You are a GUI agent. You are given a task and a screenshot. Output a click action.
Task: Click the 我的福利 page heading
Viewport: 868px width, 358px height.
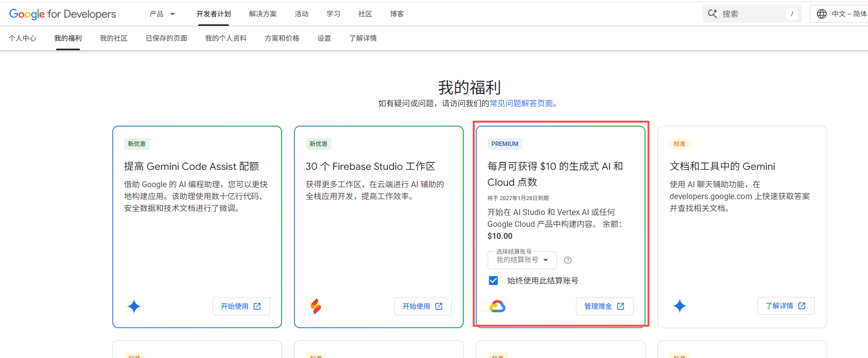coord(469,87)
